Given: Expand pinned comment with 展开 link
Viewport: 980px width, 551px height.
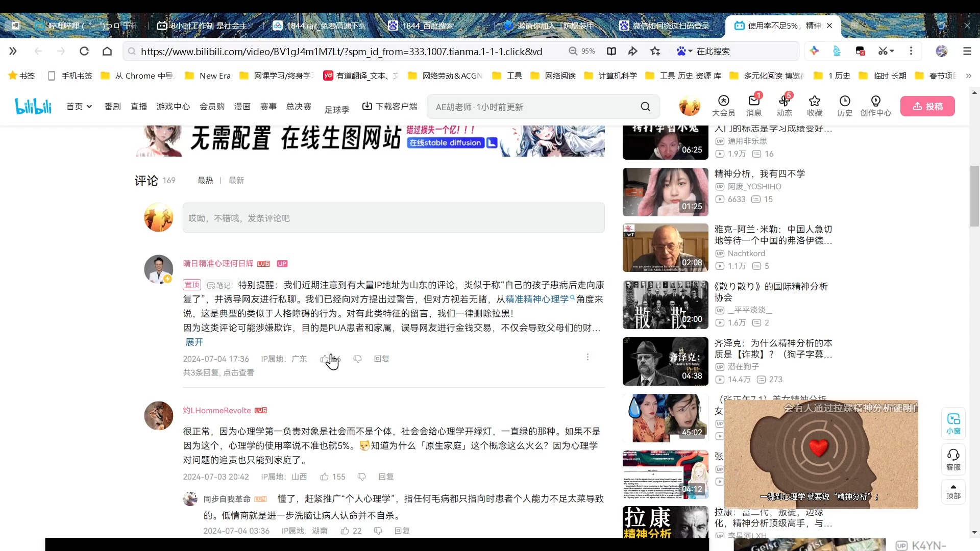Looking at the screenshot, I should click(193, 342).
